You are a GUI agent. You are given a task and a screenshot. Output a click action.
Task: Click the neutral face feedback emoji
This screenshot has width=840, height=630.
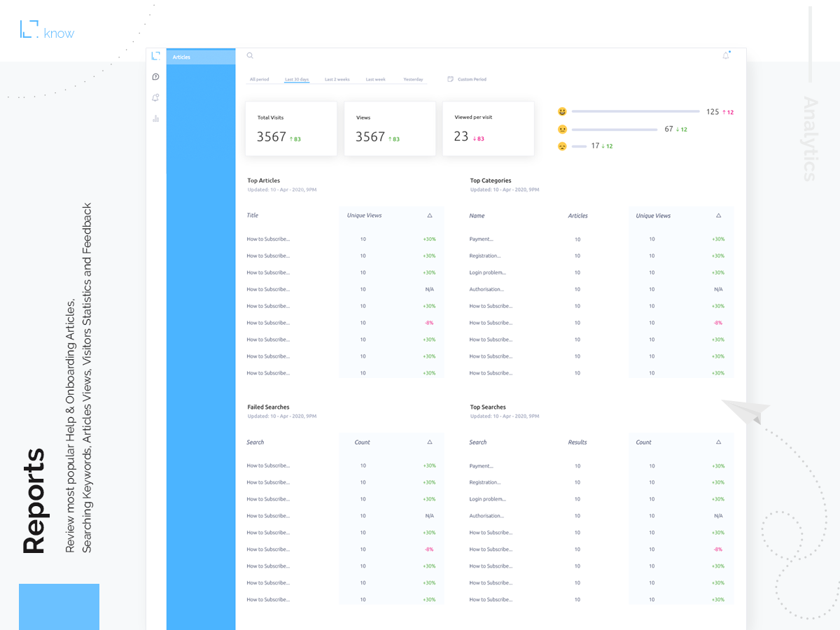pyautogui.click(x=561, y=129)
